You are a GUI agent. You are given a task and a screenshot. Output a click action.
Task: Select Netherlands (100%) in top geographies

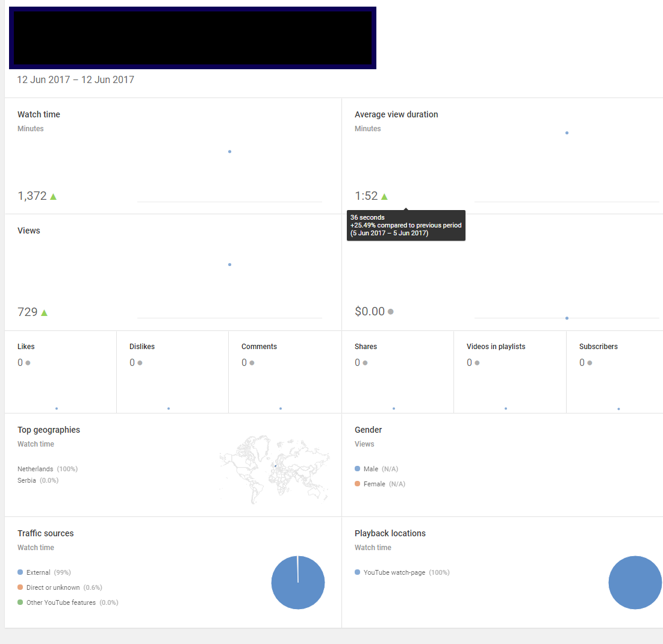pos(48,469)
